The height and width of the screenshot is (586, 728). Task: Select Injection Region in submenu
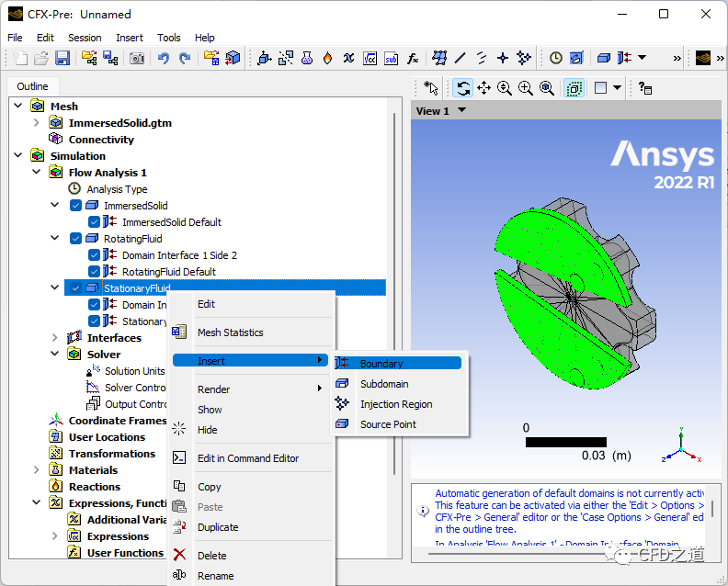[x=397, y=404]
